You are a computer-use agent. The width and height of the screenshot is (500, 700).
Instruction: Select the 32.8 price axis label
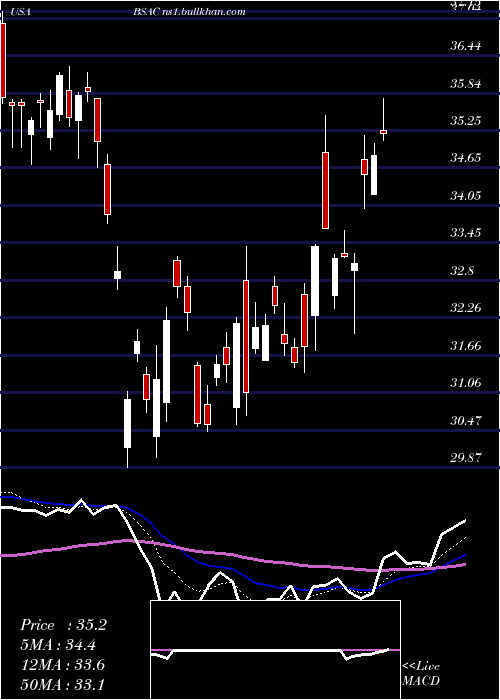tap(462, 271)
